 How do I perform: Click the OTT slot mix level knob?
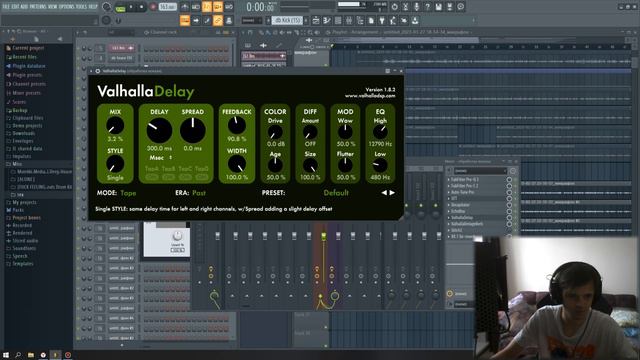(x=509, y=199)
